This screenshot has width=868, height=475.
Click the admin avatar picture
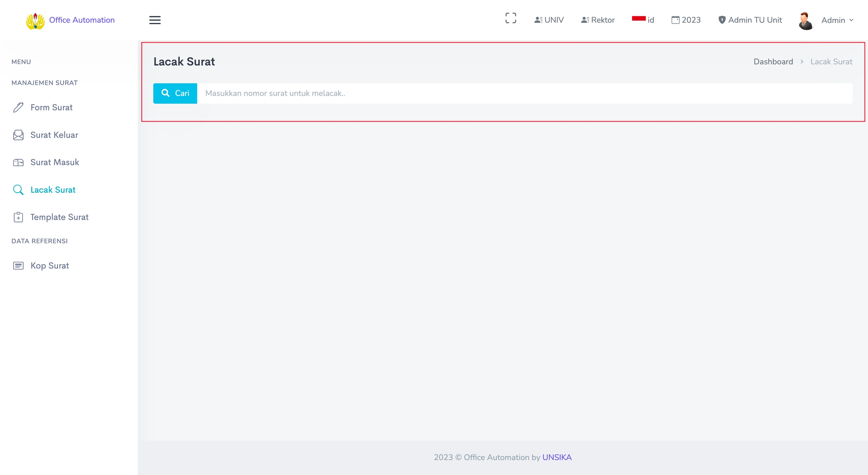coord(805,21)
